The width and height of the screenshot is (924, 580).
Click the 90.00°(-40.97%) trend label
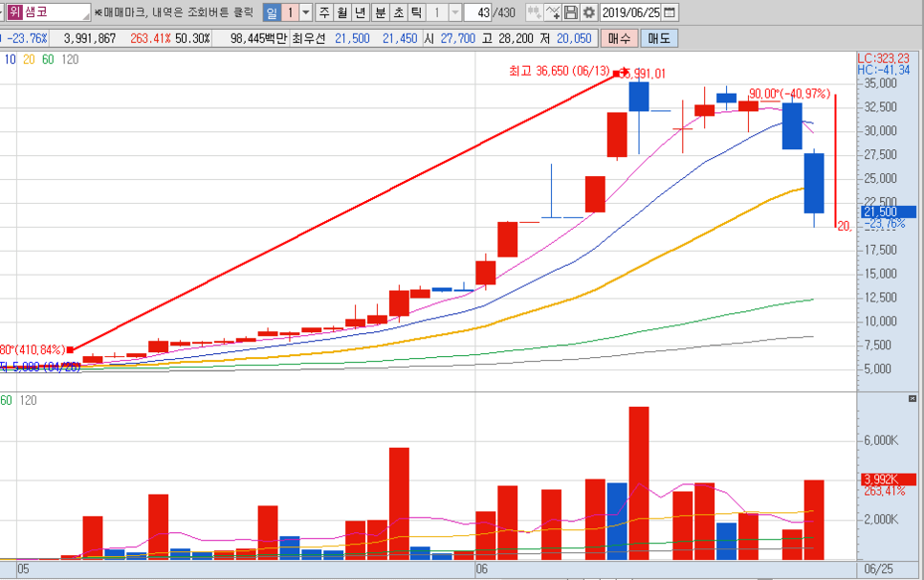(x=790, y=94)
